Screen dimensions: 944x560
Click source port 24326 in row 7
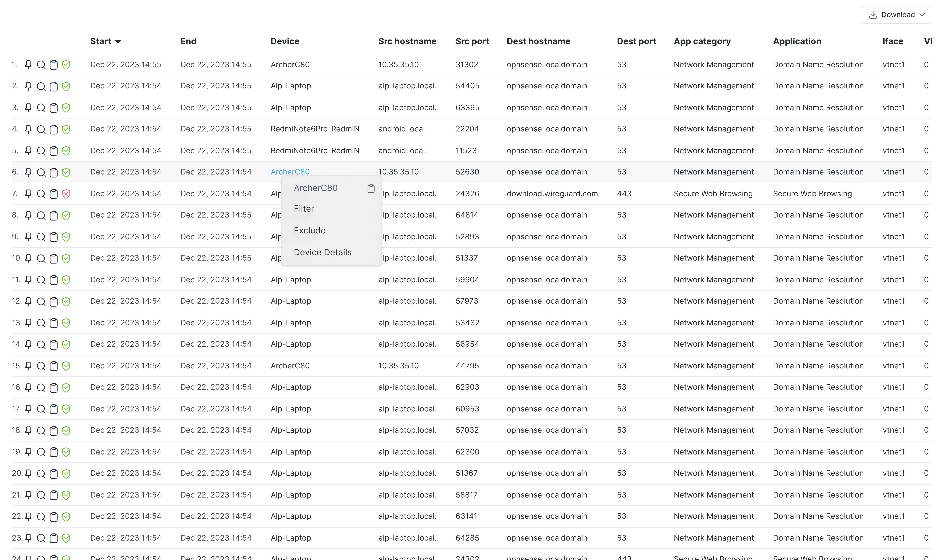(x=467, y=194)
